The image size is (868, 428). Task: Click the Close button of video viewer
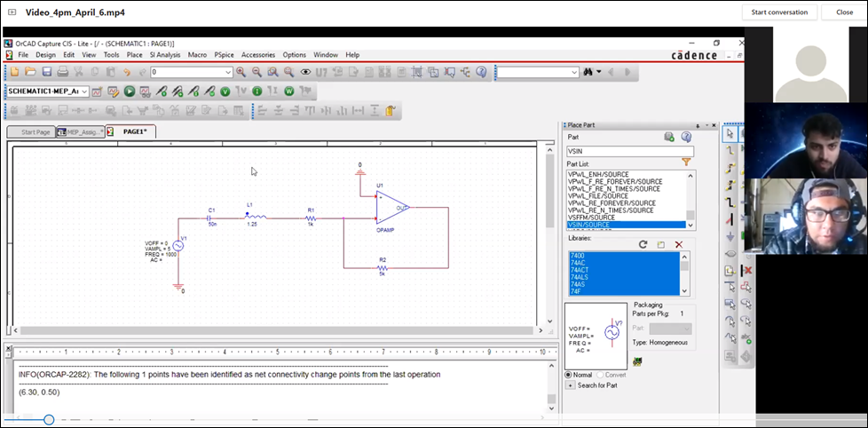[x=844, y=12]
